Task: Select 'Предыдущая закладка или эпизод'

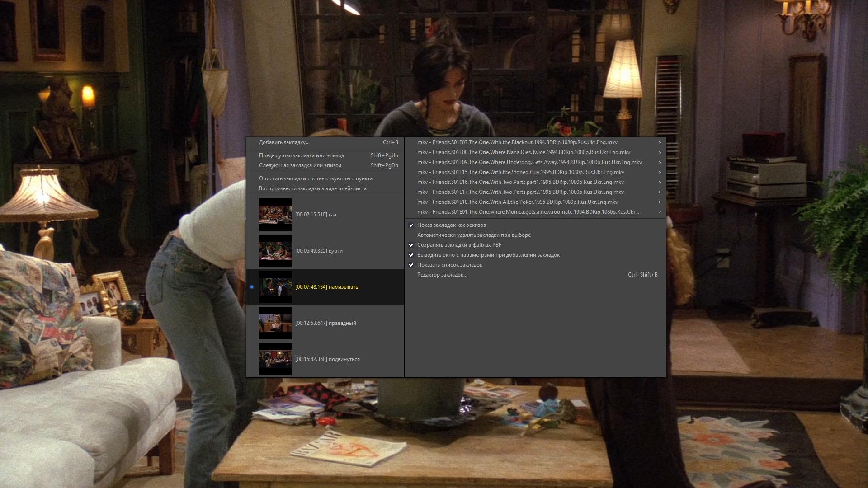Action: click(301, 155)
